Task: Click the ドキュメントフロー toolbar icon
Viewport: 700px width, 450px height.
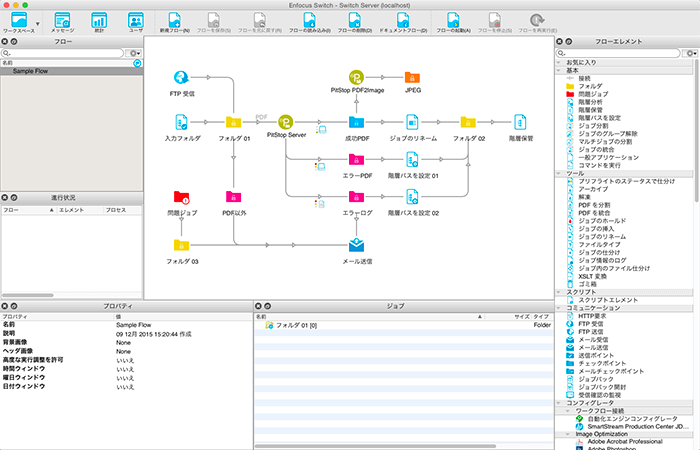Action: (403, 21)
